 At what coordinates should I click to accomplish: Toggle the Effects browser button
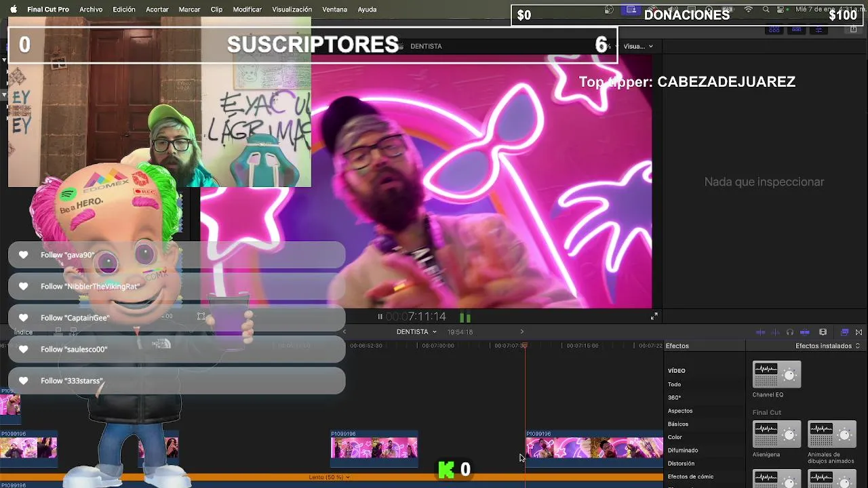point(844,332)
